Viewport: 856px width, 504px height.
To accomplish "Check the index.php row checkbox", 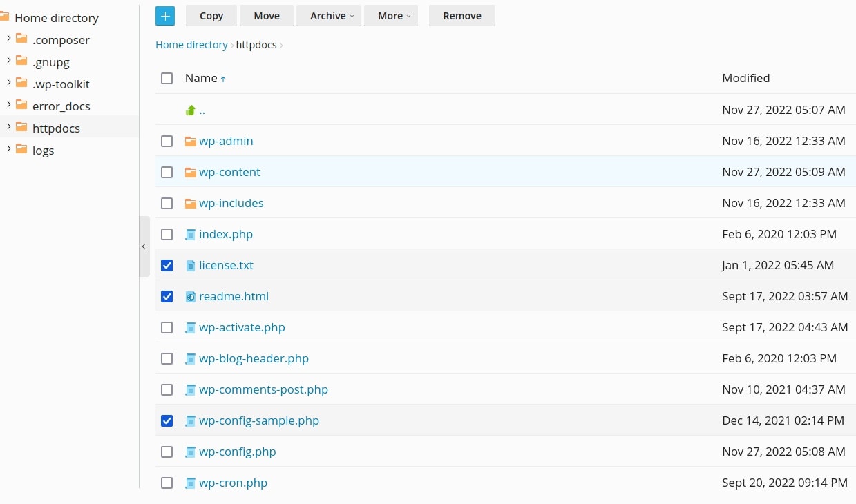I will 167,234.
